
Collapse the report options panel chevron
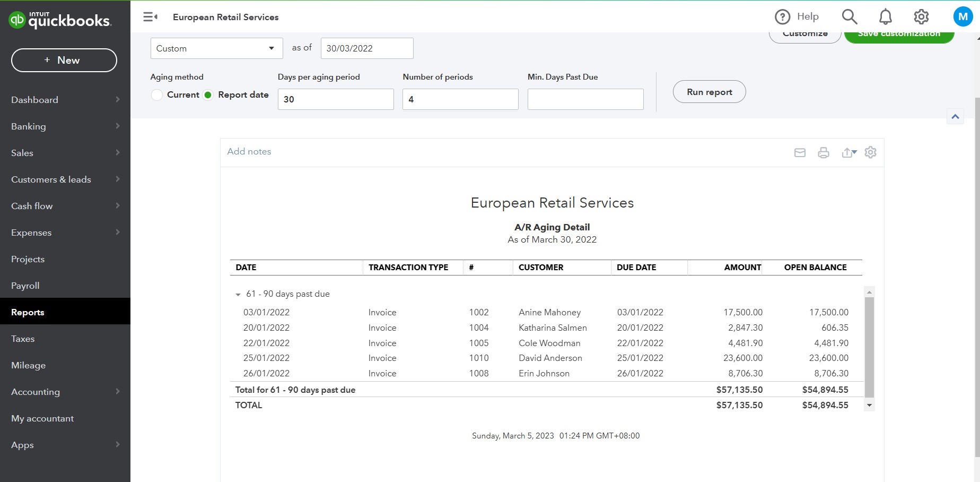(x=955, y=117)
